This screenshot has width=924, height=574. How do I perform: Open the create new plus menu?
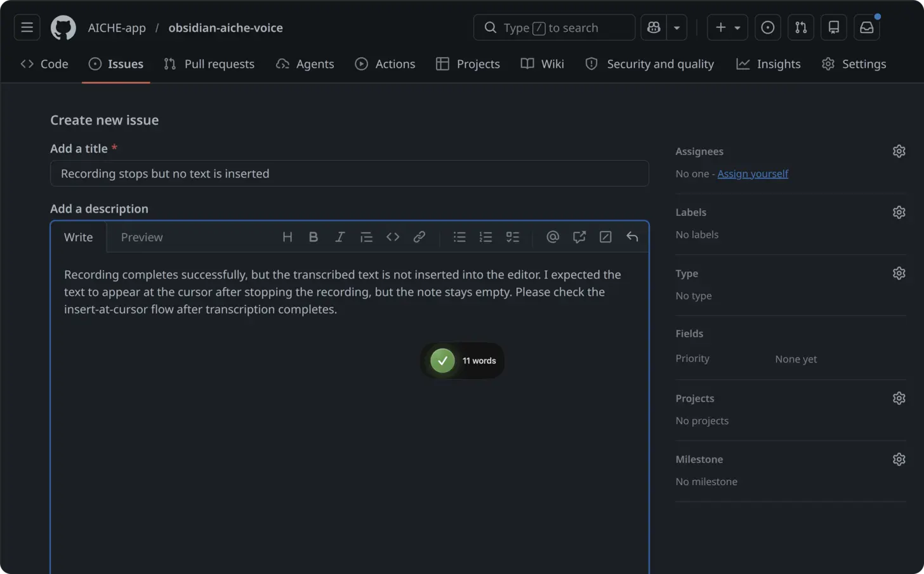(x=727, y=27)
